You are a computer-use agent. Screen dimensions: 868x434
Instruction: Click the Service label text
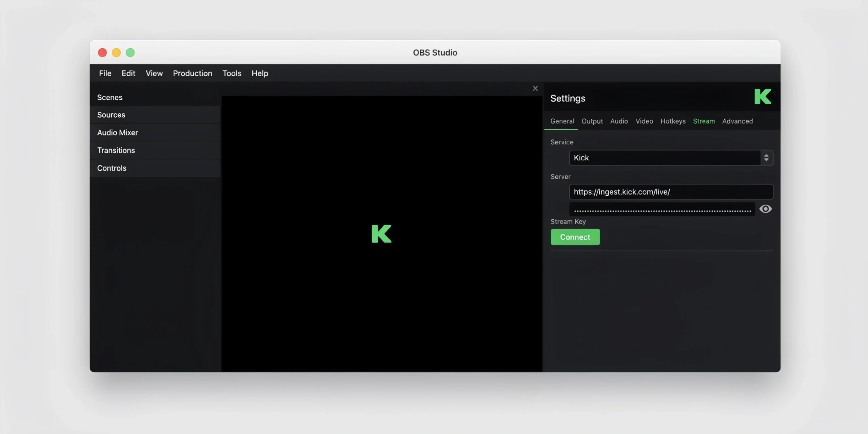point(562,142)
